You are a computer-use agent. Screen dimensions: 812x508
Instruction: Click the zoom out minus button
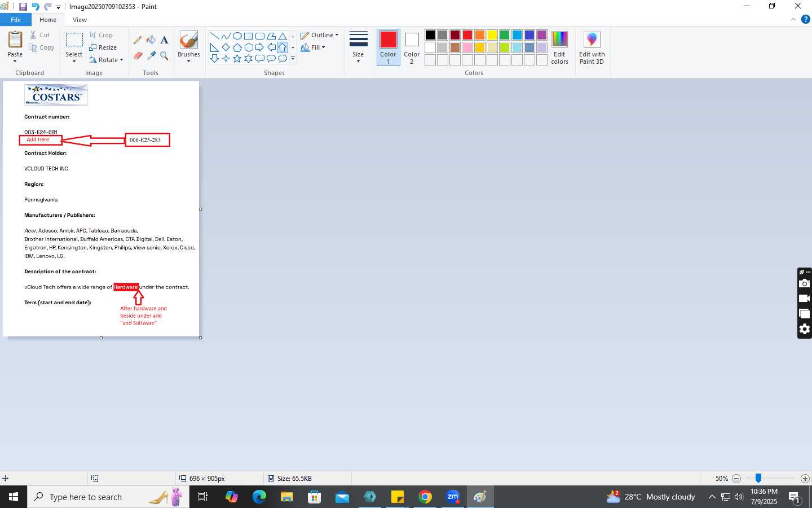(x=736, y=478)
